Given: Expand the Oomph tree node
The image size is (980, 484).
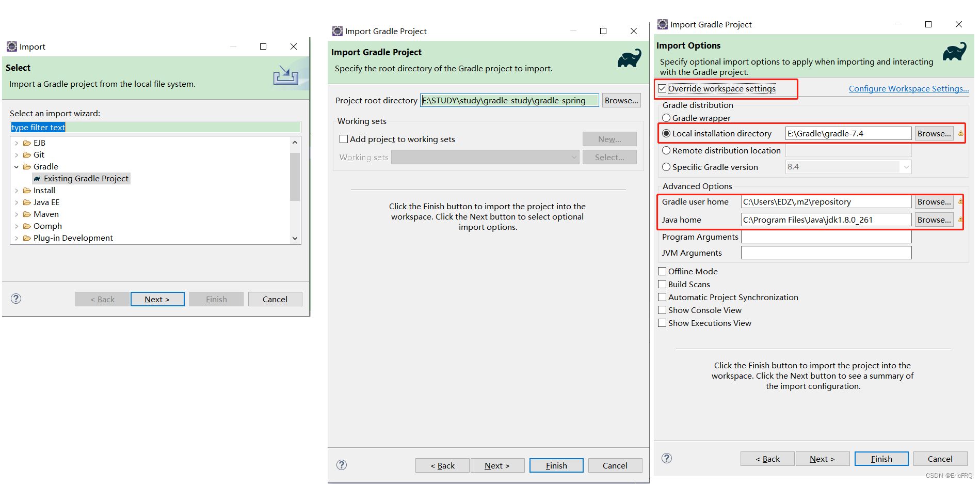Looking at the screenshot, I should click(17, 226).
